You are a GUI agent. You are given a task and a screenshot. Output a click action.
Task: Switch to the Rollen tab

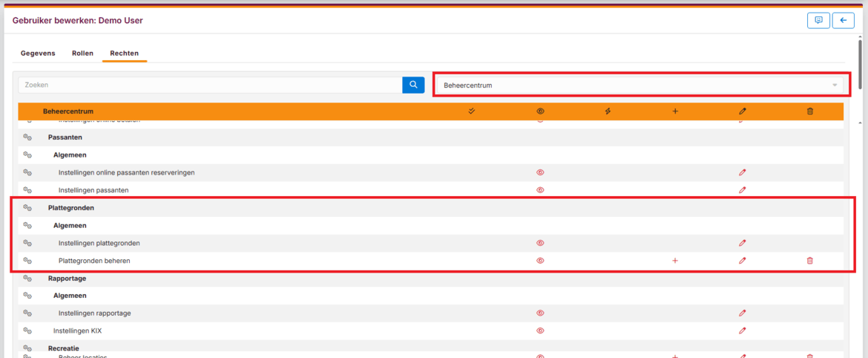tap(82, 53)
